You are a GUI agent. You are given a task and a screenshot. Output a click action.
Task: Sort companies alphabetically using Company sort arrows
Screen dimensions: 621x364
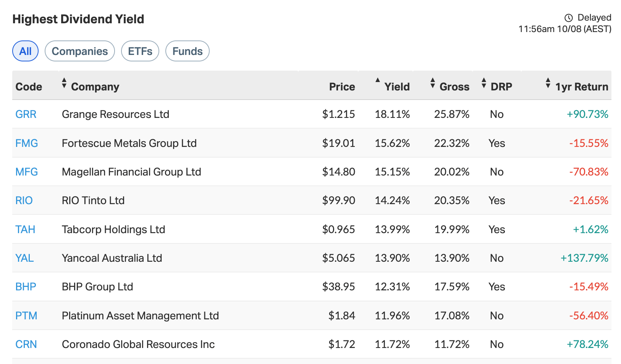[64, 83]
